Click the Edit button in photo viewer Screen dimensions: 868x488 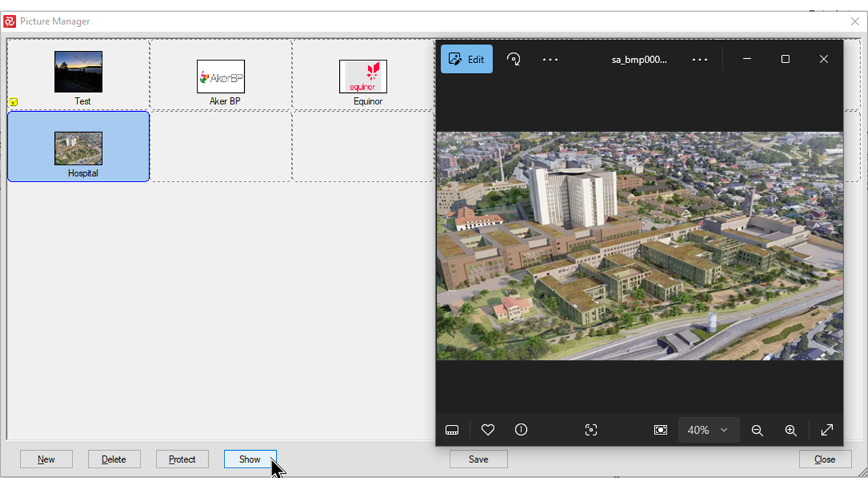[467, 59]
